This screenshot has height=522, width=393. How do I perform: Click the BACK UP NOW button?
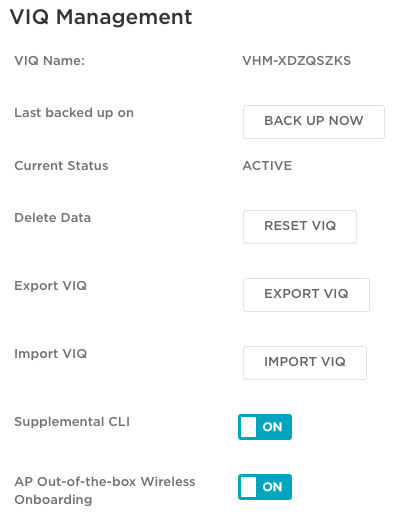(314, 122)
